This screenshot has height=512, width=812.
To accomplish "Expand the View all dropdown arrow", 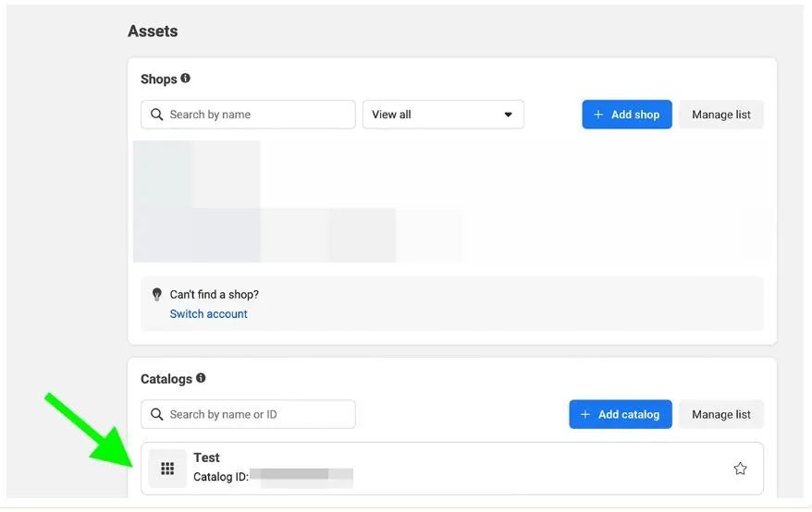I will (x=508, y=115).
